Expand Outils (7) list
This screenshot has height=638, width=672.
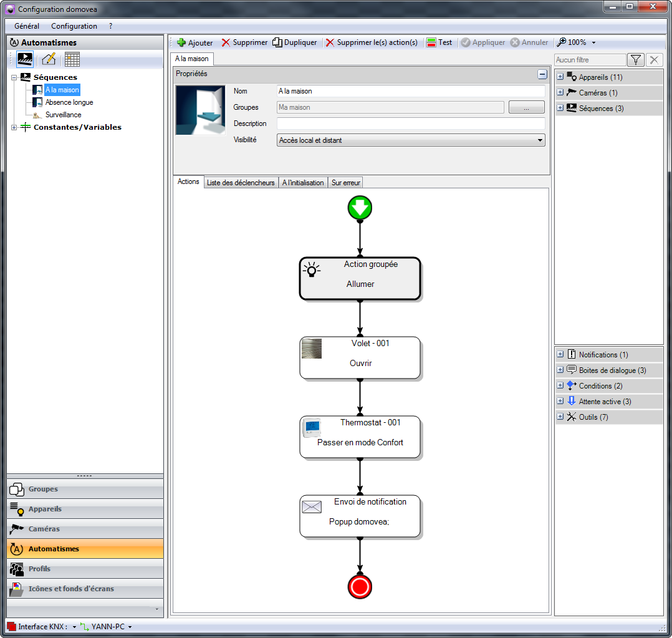(x=560, y=417)
